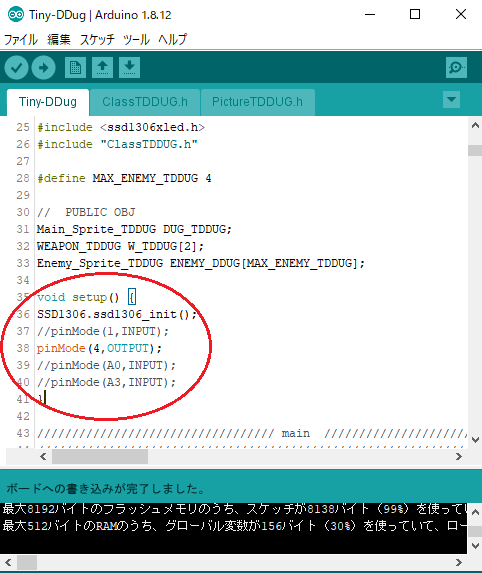The height and width of the screenshot is (573, 482).
Task: Click the editor horizontal scrollbar left arrow
Action: pos(43,456)
